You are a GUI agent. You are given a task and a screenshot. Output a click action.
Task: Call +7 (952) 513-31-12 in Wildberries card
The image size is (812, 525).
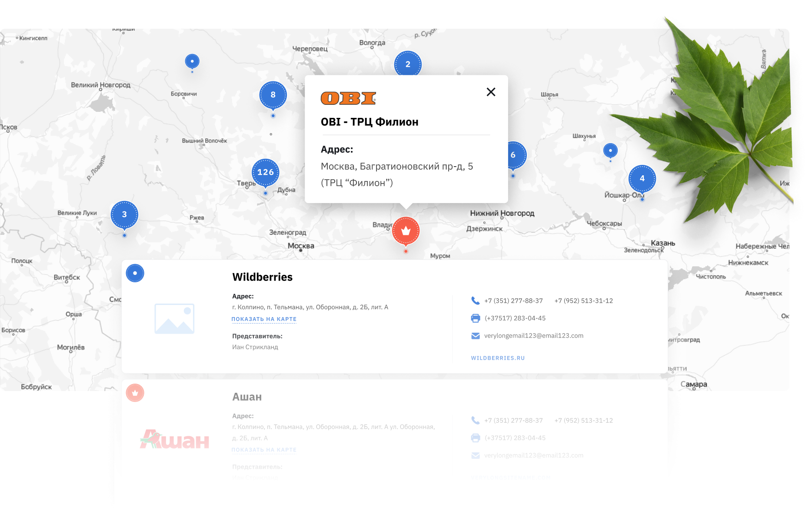(584, 301)
